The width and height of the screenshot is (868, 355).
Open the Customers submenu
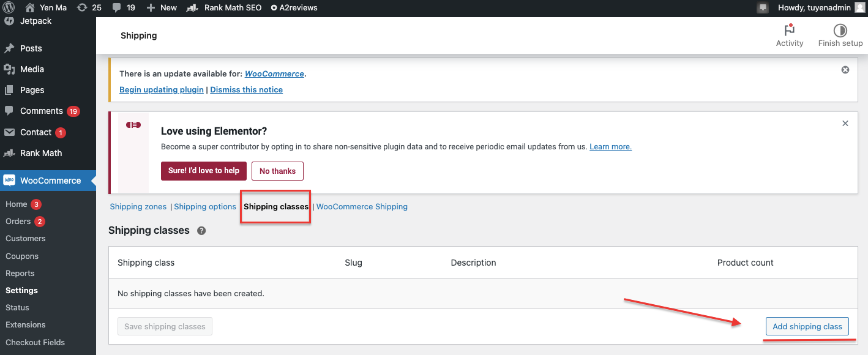click(26, 238)
